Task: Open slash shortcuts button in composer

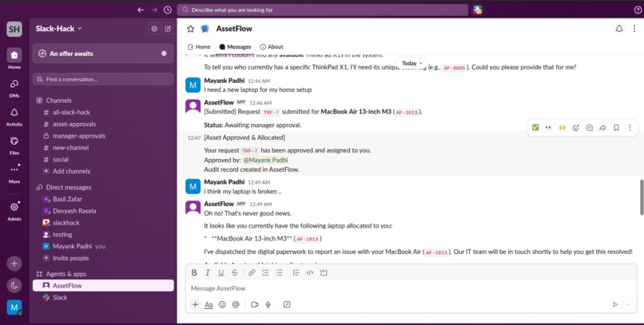Action: 287,304
